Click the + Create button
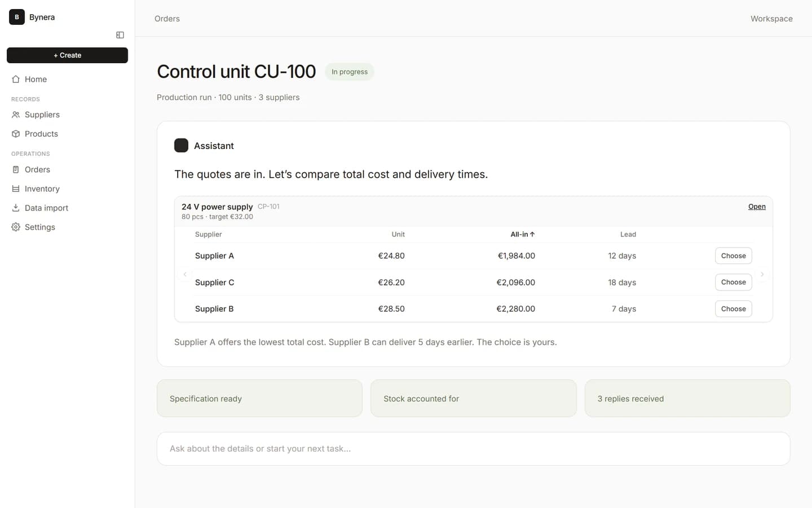 pos(67,55)
